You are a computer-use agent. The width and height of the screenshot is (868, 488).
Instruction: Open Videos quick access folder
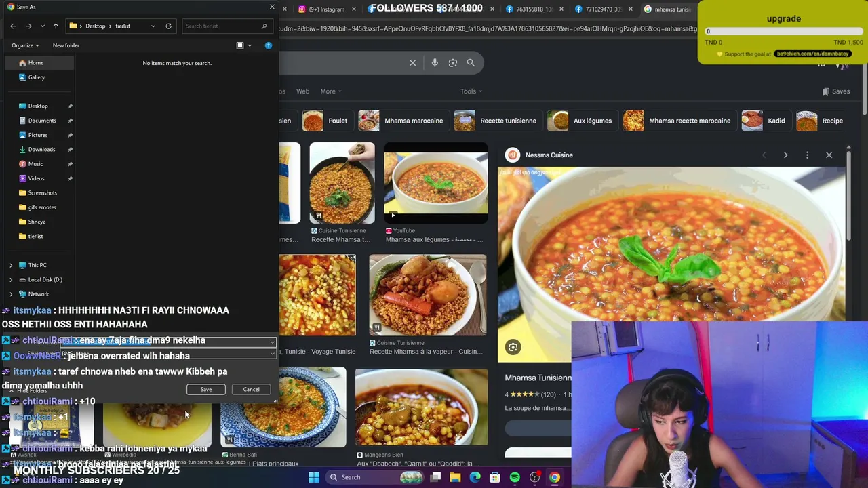[x=37, y=178]
